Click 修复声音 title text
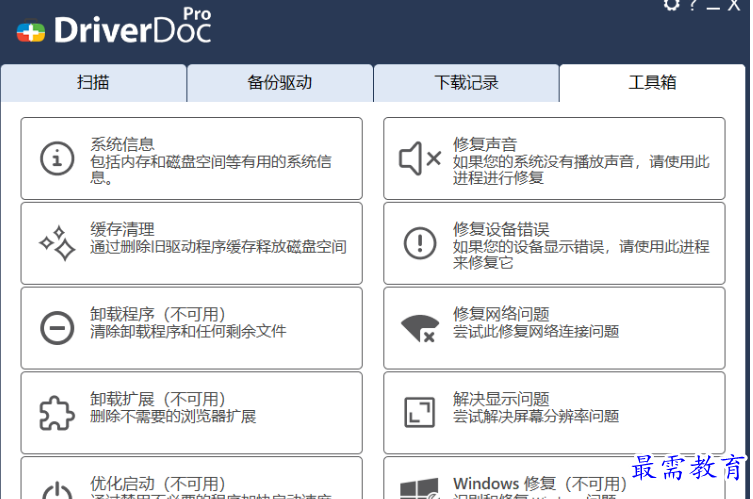The height and width of the screenshot is (499, 753). tap(485, 144)
